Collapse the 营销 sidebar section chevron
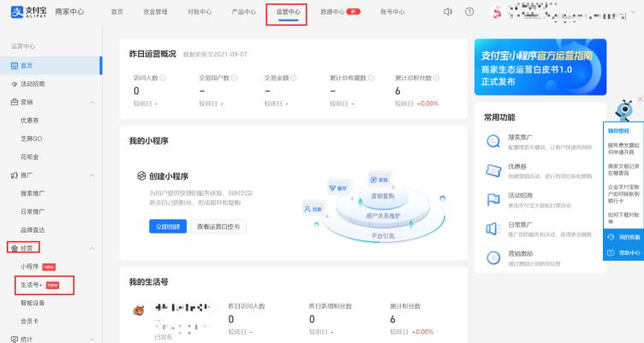The width and height of the screenshot is (644, 343). click(x=92, y=102)
